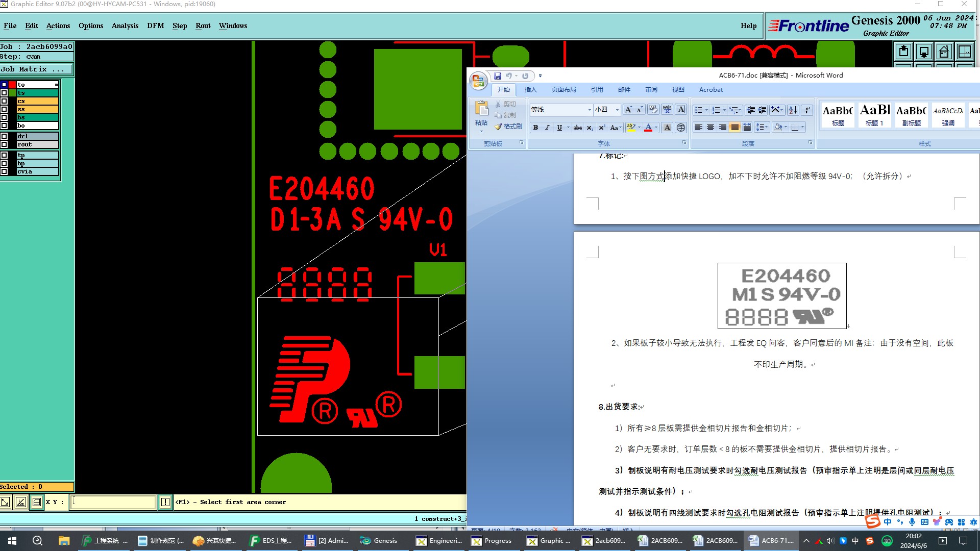Expand the font color dropdown arrow

(x=656, y=128)
